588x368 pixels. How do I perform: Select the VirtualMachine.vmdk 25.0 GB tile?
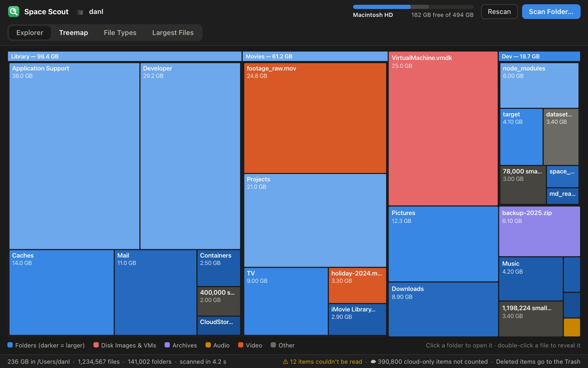443,128
